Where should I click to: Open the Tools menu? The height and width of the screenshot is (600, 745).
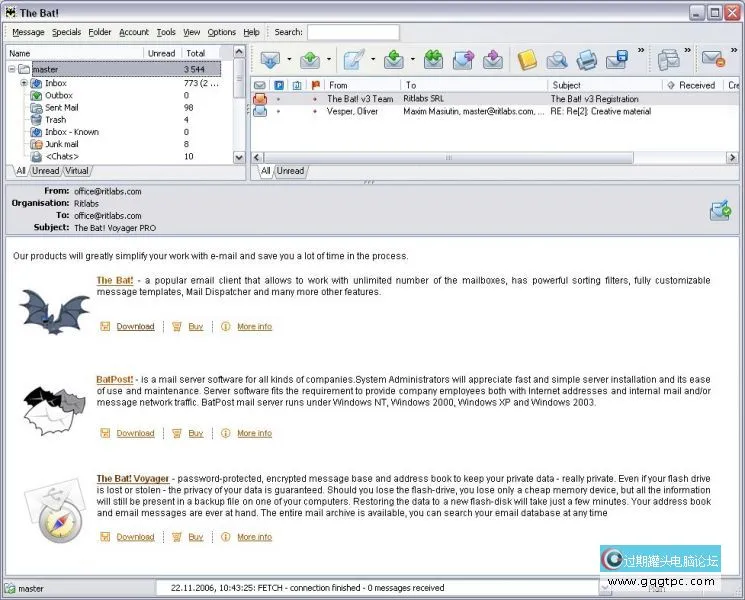tap(166, 32)
